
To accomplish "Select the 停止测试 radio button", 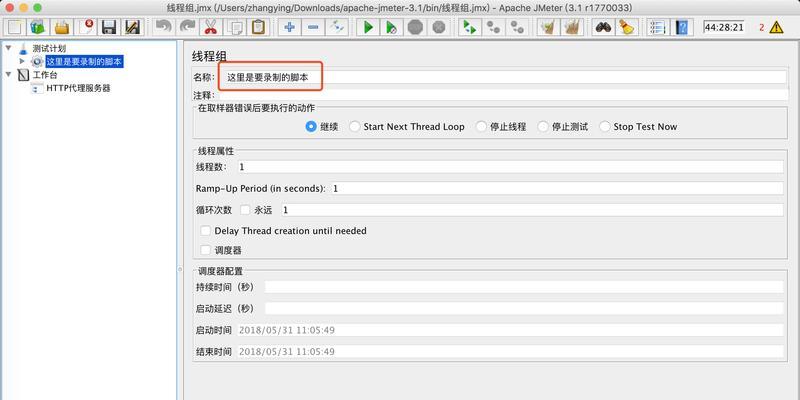I will coord(543,127).
